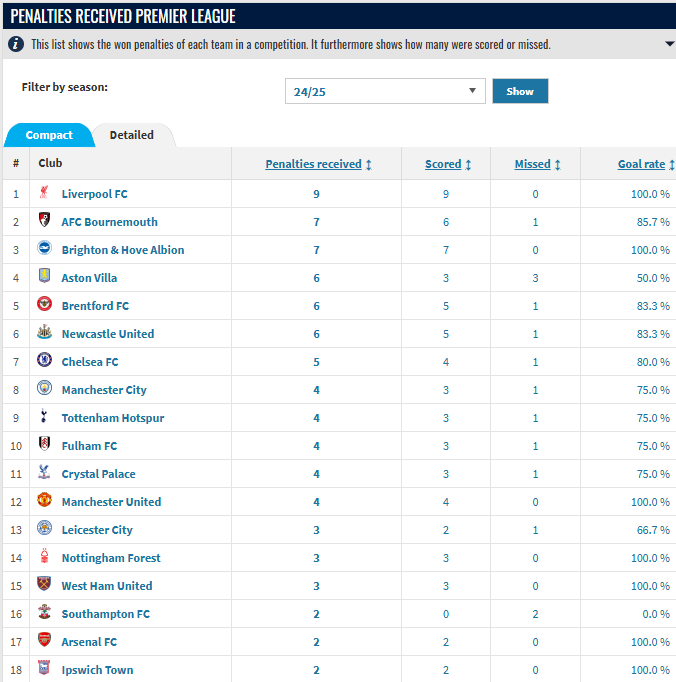Click Leicester City's goal rate 66.7 %
Screen dimensions: 676x682
653,530
